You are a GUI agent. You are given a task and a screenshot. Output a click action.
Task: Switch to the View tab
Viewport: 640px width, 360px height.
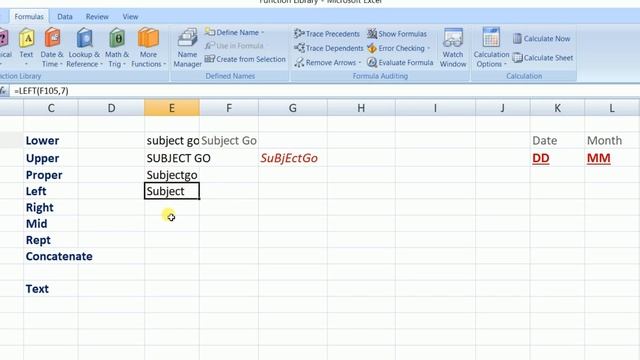pyautogui.click(x=130, y=17)
